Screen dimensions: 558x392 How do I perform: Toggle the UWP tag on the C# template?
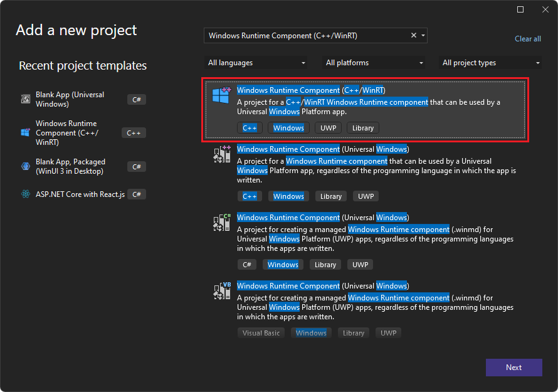[360, 264]
